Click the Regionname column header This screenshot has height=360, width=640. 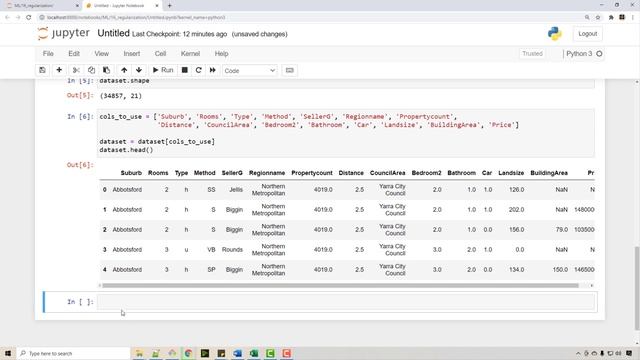tap(267, 173)
